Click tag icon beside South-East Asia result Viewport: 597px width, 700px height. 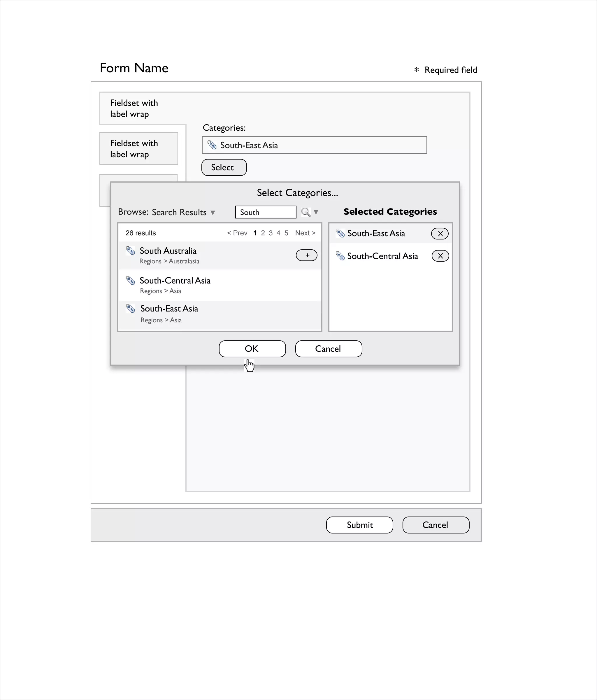point(130,309)
